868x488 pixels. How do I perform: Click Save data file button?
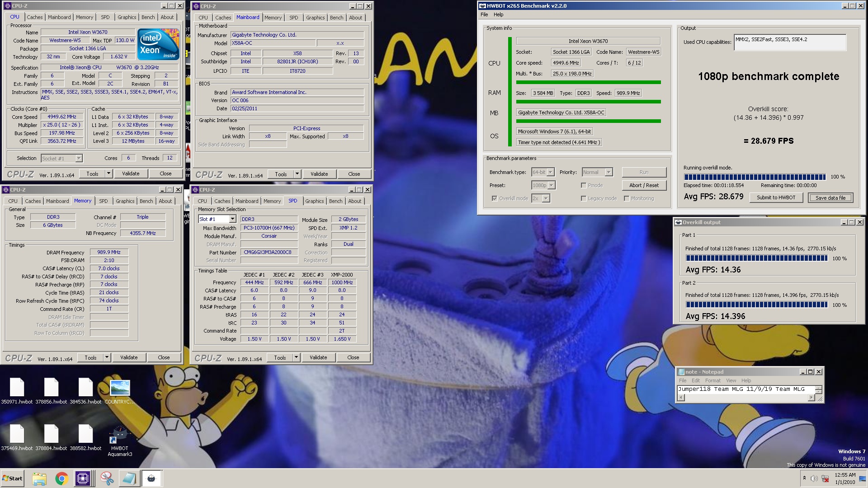[830, 198]
